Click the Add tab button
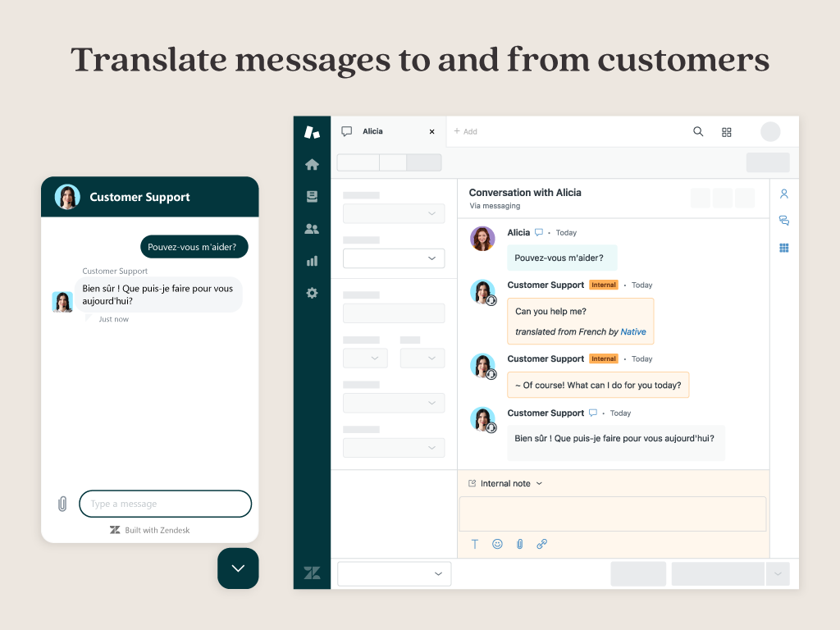The image size is (840, 630). tap(465, 131)
